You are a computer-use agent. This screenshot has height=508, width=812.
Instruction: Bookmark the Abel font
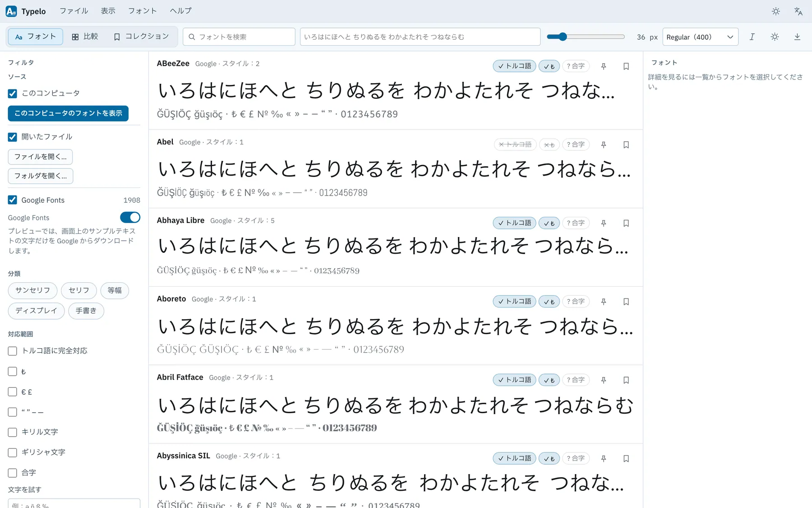point(626,145)
